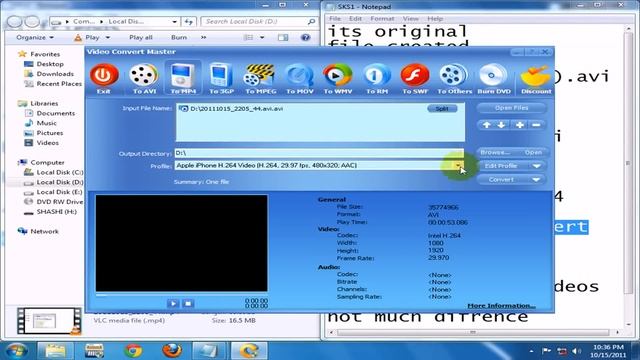This screenshot has height=360, width=640.
Task: Open Videos library
Action: point(47,143)
